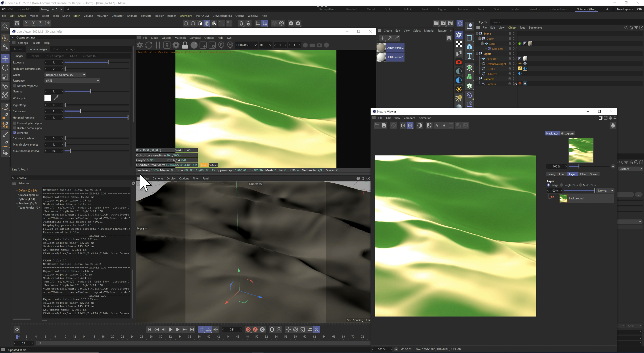Collapse the Lights group in Objects tree
Image resolution: width=644 pixels, height=353 pixels.
click(x=477, y=54)
